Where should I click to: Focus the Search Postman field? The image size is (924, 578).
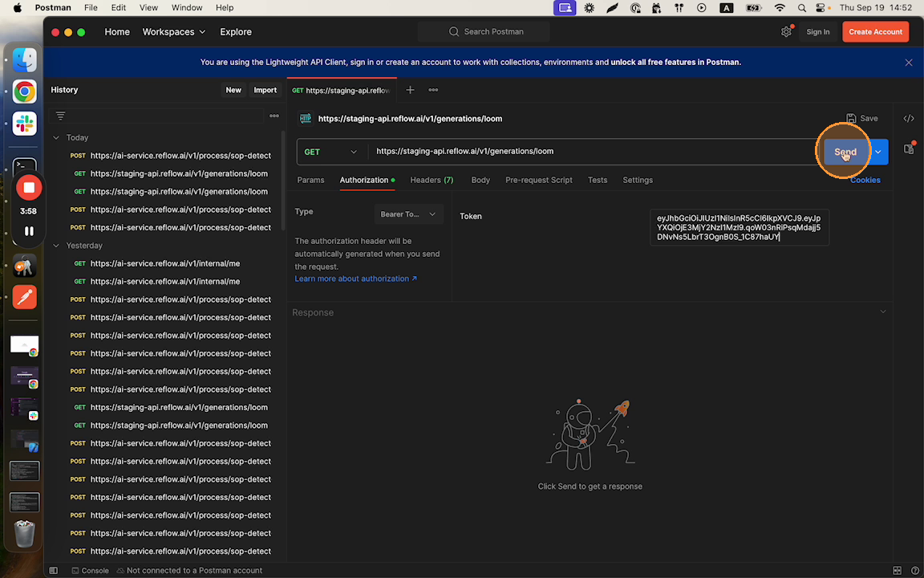[x=484, y=32]
